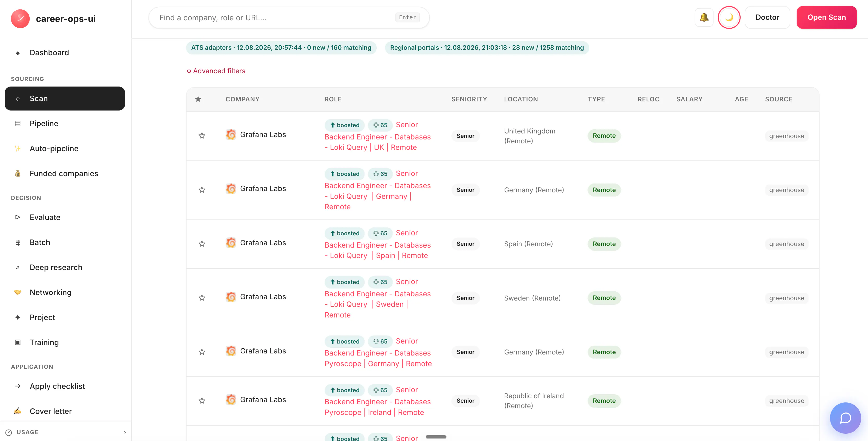868x441 pixels.
Task: Click the star column header
Action: [x=198, y=99]
